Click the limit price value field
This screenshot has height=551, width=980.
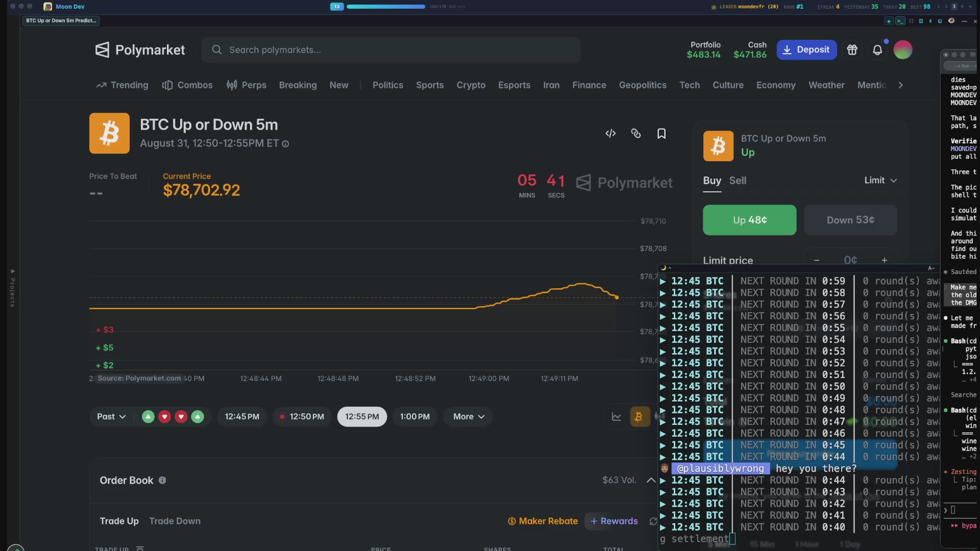pos(850,260)
